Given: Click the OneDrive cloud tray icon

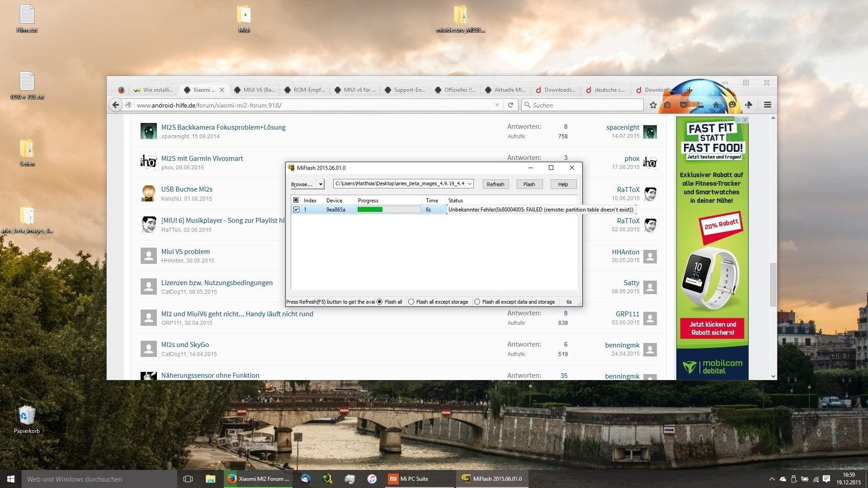Looking at the screenshot, I should click(783, 479).
